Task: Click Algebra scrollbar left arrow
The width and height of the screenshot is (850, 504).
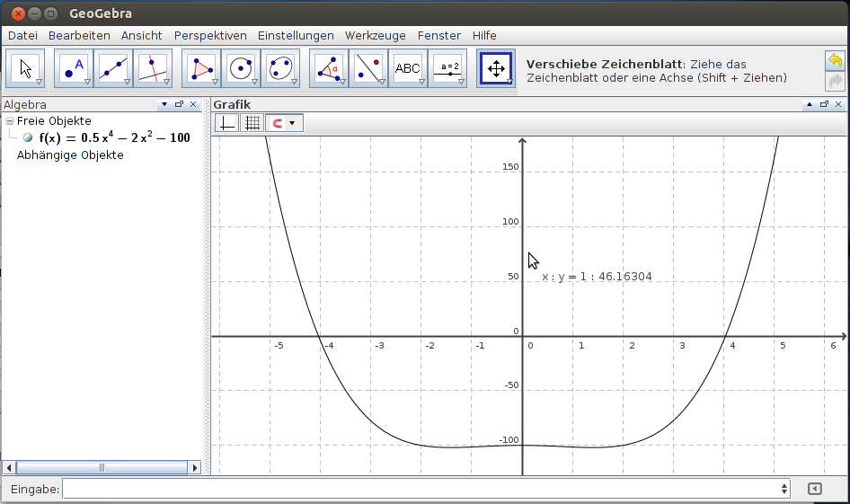Action: coord(9,467)
